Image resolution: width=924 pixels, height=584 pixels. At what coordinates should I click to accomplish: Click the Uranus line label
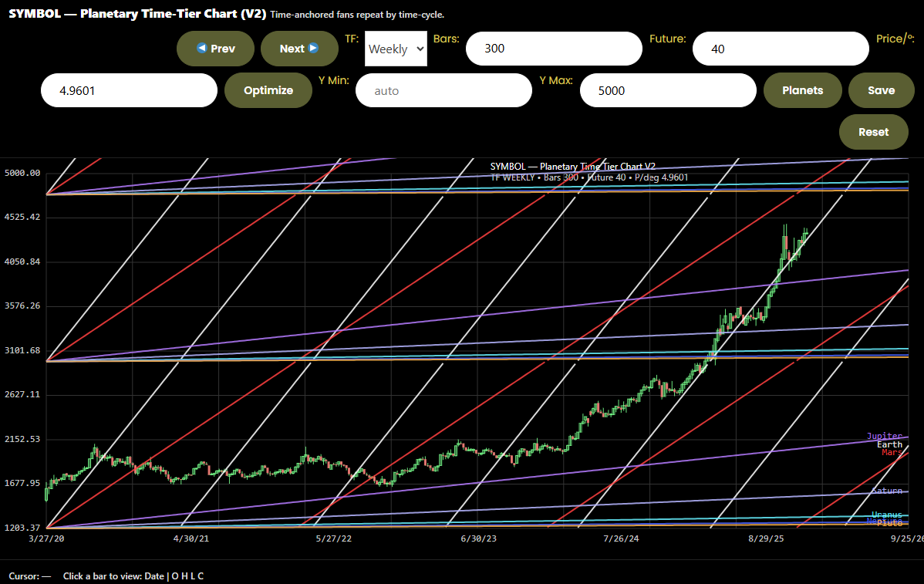(887, 515)
